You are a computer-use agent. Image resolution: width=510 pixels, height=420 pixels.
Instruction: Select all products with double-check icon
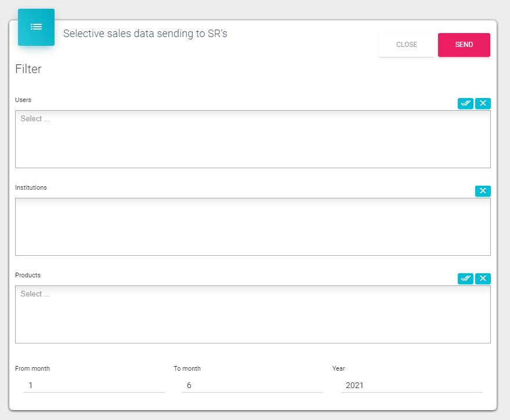465,279
